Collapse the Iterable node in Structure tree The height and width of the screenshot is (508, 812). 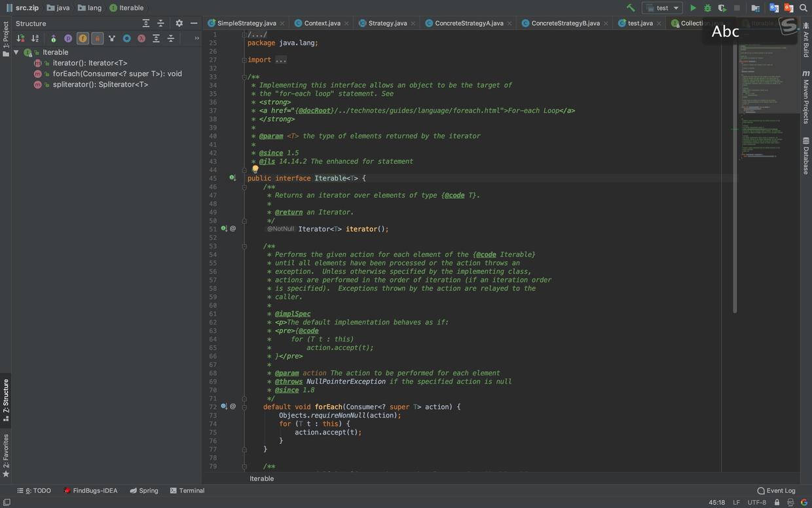coord(16,52)
